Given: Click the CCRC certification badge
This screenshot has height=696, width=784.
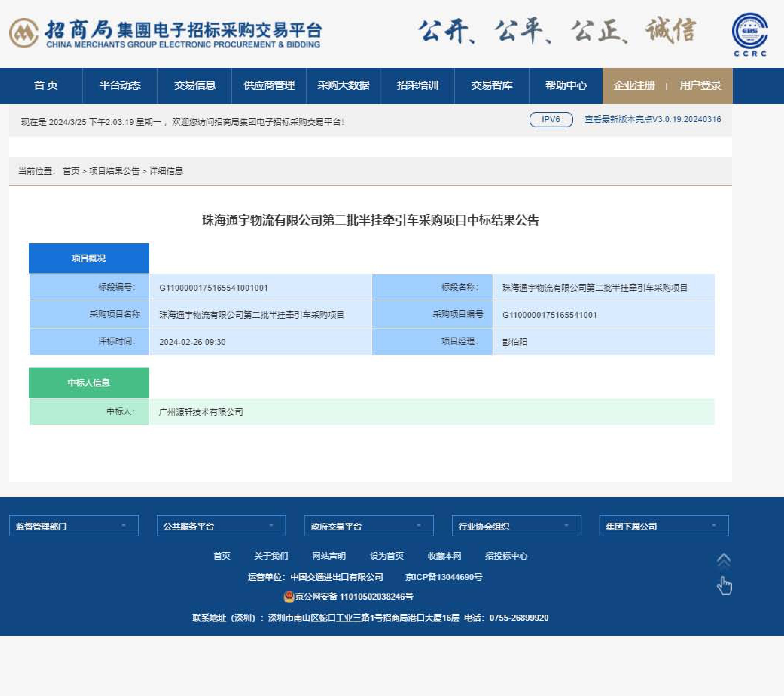Looking at the screenshot, I should coord(750,34).
